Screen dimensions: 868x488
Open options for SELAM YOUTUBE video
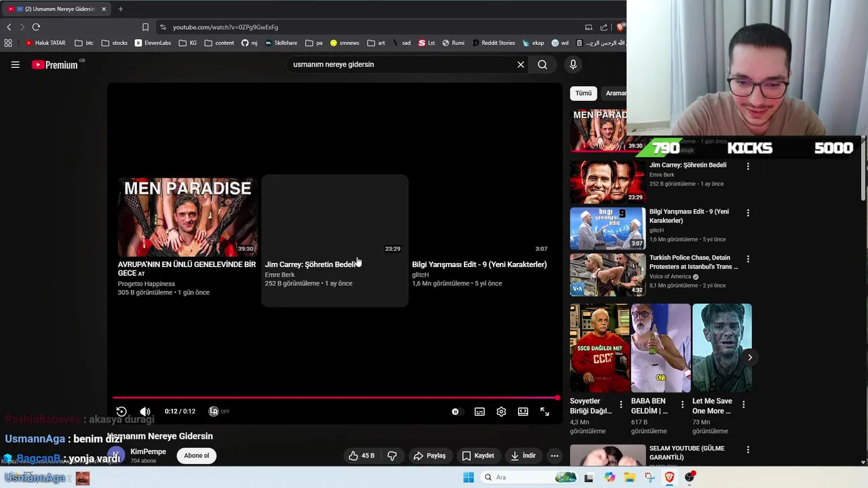748,449
